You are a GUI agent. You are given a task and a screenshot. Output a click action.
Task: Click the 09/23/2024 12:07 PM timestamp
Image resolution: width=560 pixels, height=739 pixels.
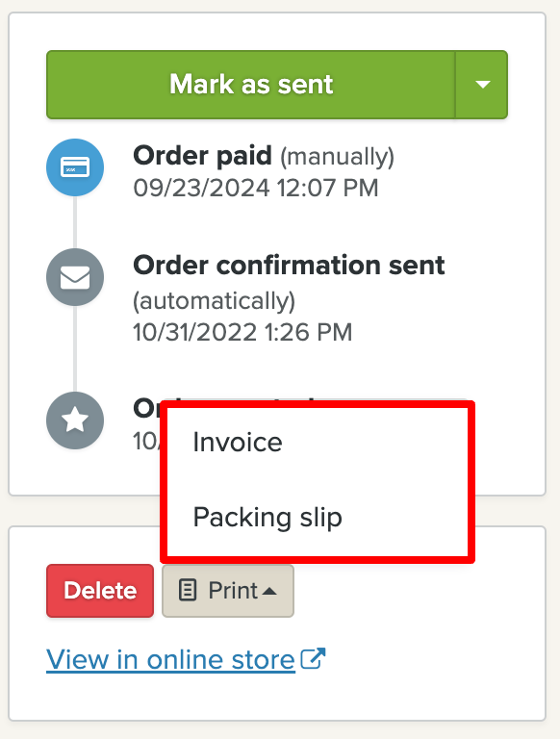[256, 188]
